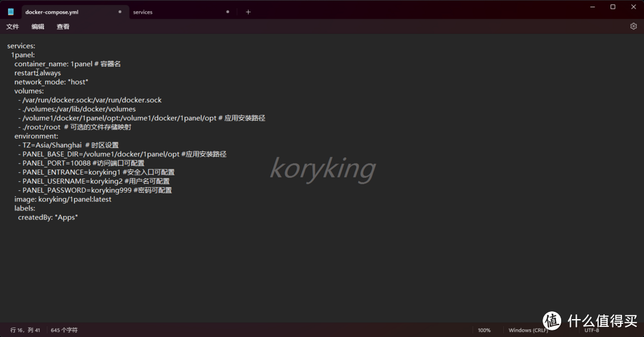The image size is (644, 337).
Task: Click the createdBy: "Apps" line
Action: [x=48, y=218]
